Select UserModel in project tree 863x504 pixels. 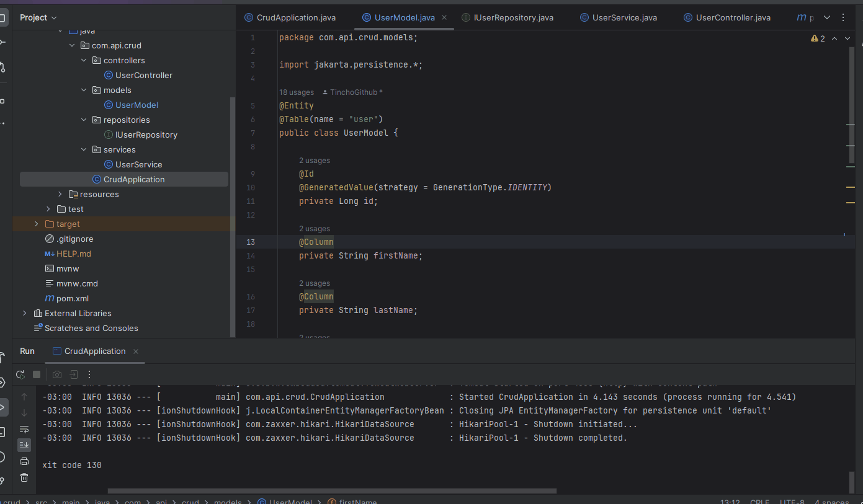click(x=136, y=105)
